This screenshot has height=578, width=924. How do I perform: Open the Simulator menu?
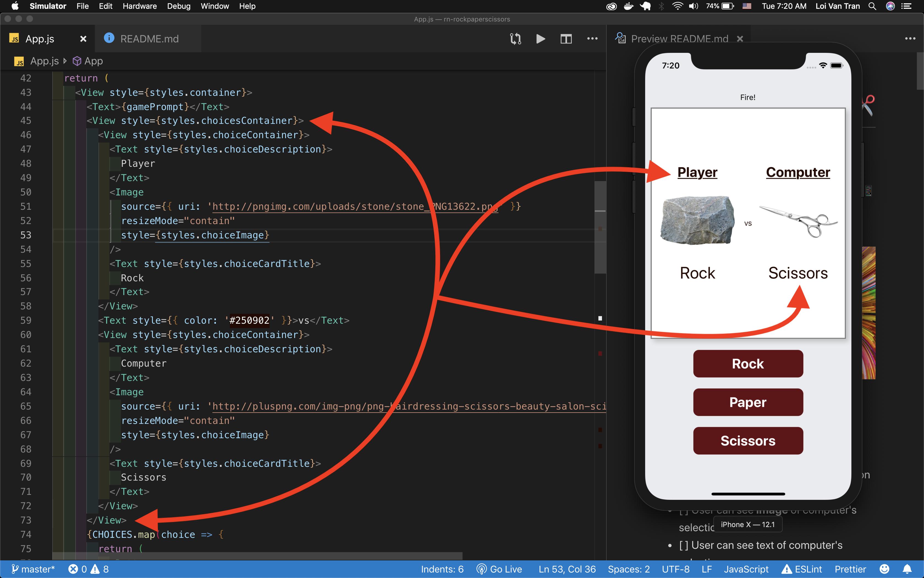point(48,6)
